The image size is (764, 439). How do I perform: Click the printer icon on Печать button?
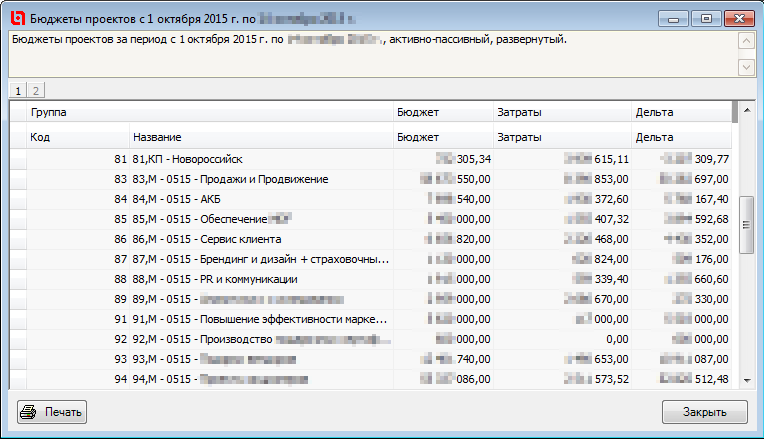[30, 412]
